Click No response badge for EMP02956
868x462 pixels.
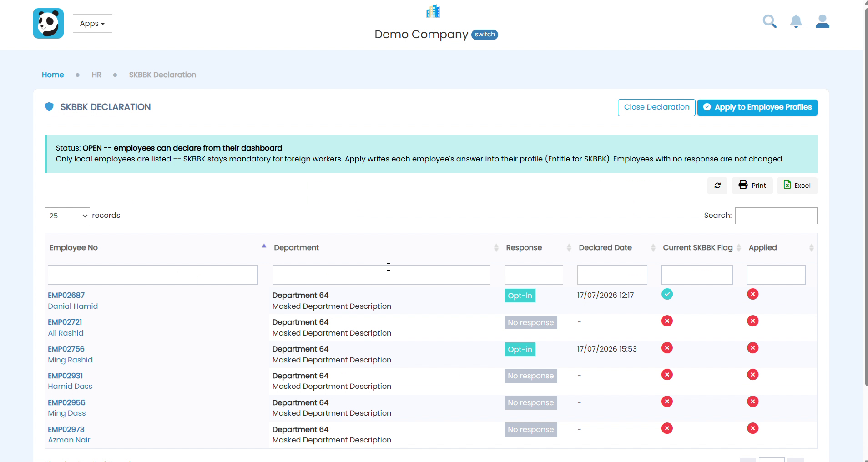click(531, 402)
